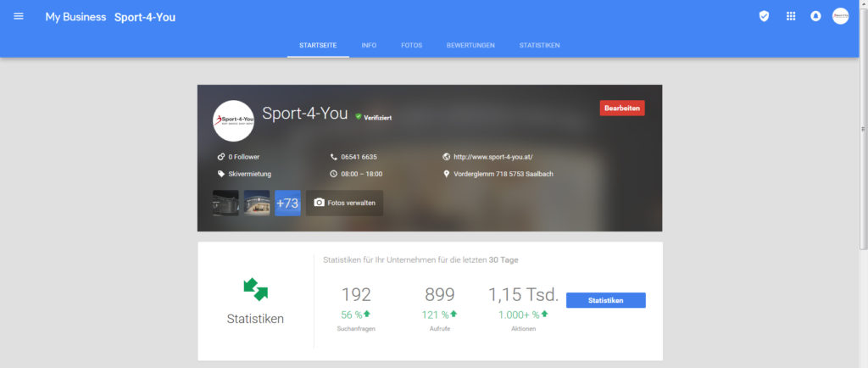Click the verification shield icon in header
The image size is (868, 368).
pyautogui.click(x=764, y=16)
